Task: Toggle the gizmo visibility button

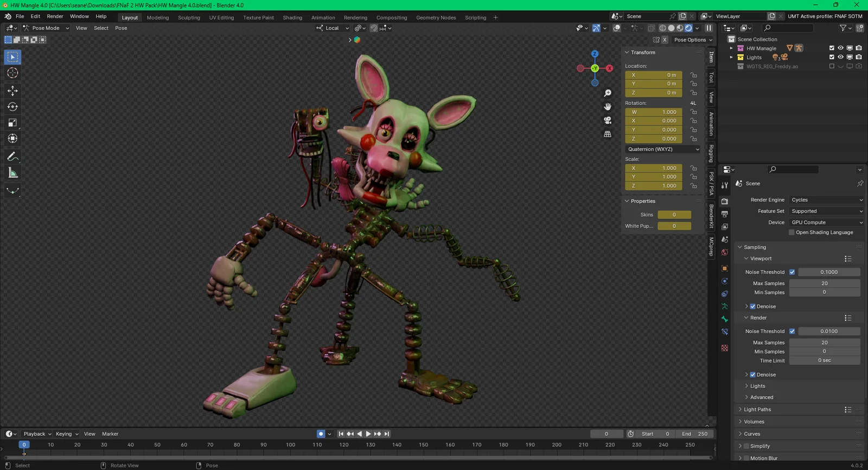Action: 596,28
